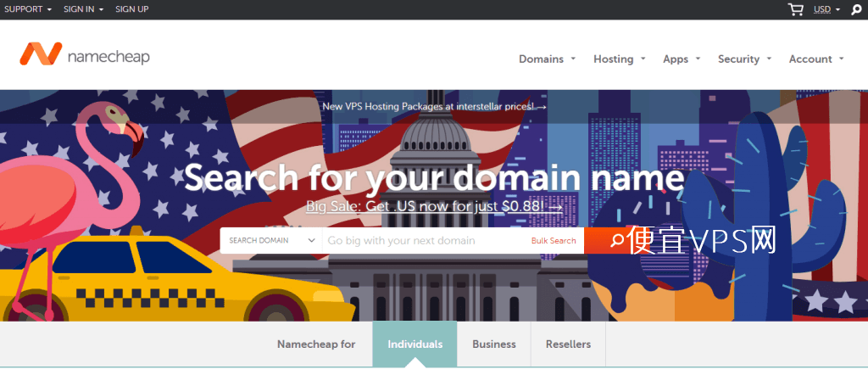Screen dimensions: 868x375
Task: Open the Apps navigation menu
Action: (682, 59)
